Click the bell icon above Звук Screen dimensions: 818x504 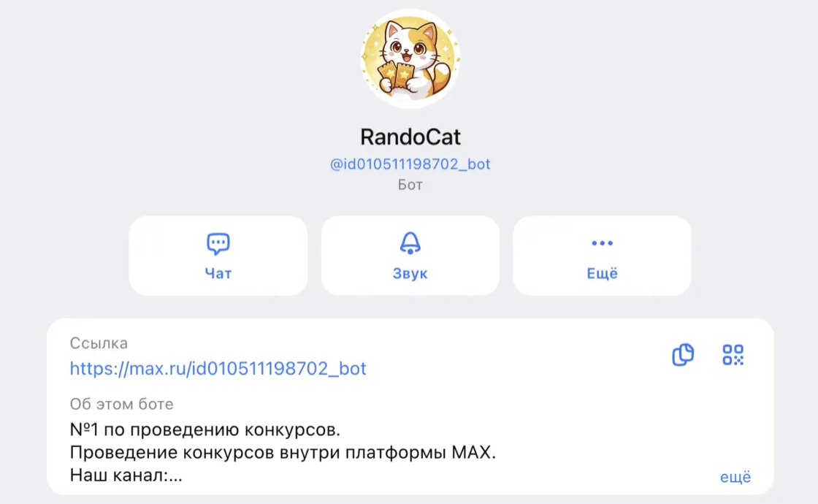click(410, 243)
